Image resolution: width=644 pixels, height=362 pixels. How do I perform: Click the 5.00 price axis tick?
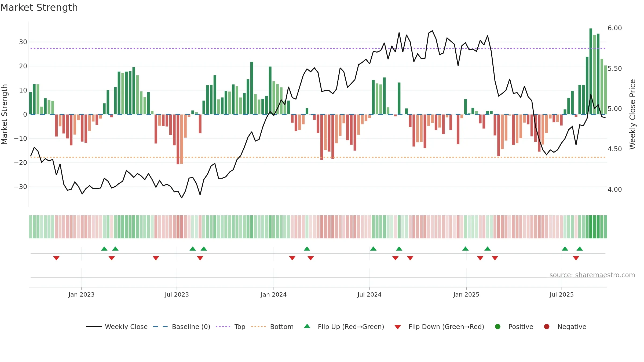[x=615, y=109]
